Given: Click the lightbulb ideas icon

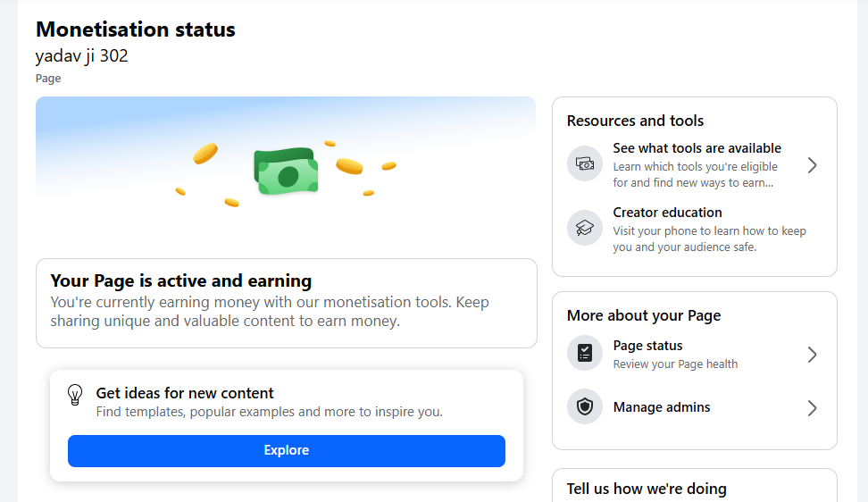Looking at the screenshot, I should (x=76, y=395).
